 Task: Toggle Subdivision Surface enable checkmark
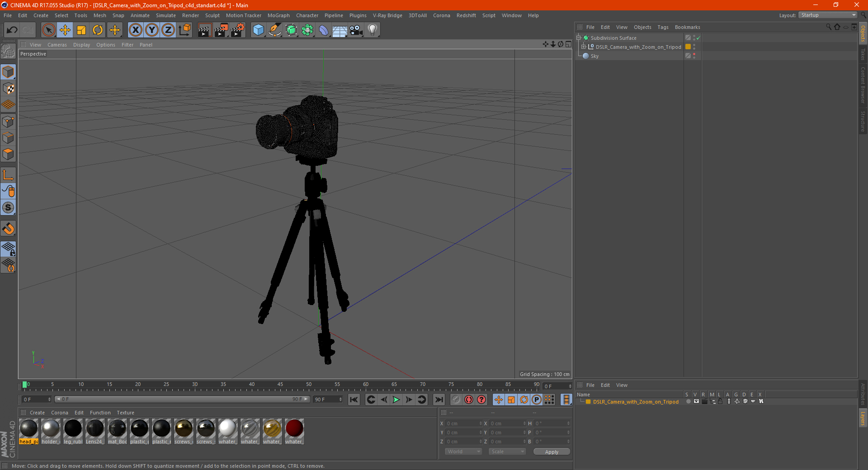point(698,38)
